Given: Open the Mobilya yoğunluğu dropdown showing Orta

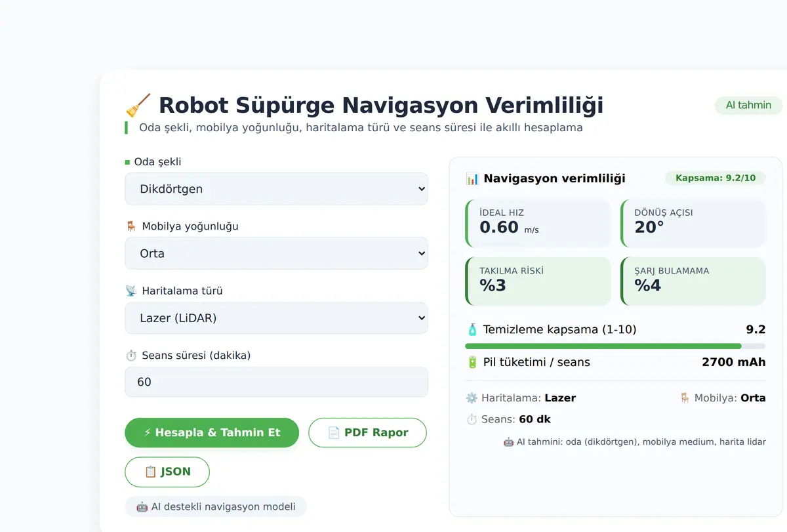Looking at the screenshot, I should tap(276, 253).
